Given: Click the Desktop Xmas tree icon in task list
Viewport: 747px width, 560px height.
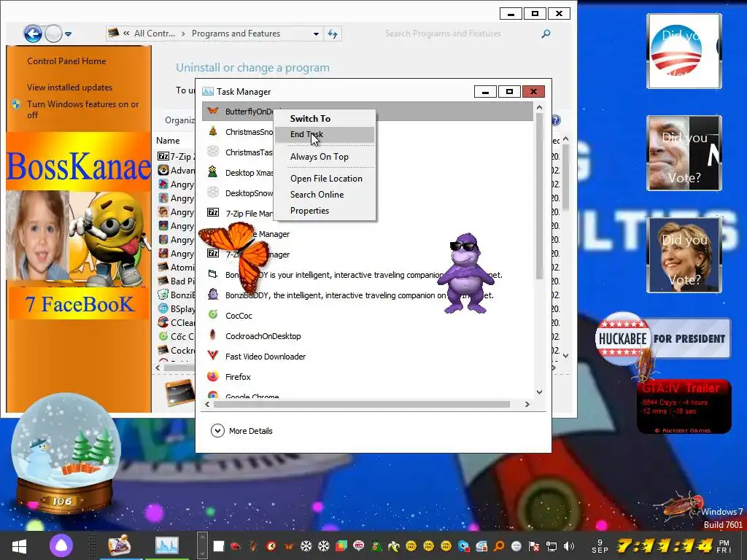Looking at the screenshot, I should point(213,172).
